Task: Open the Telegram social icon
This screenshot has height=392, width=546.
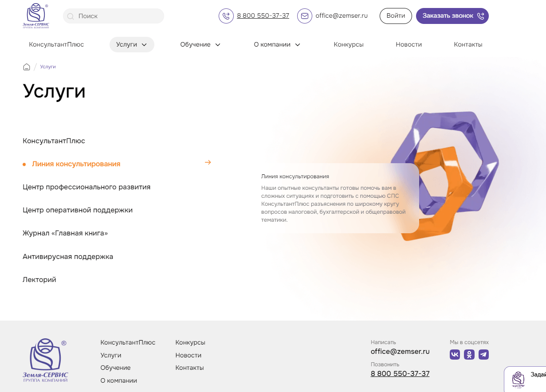Action: point(483,354)
